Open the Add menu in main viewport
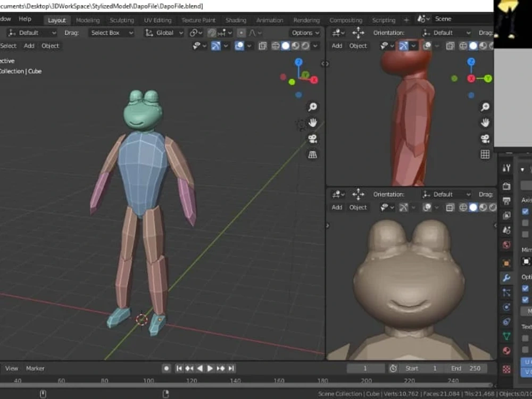This screenshot has width=532, height=399. [x=29, y=46]
